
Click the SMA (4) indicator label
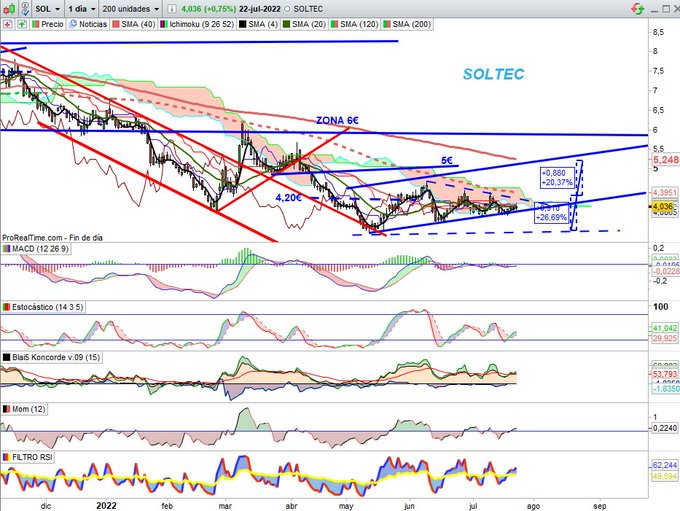coord(258,24)
